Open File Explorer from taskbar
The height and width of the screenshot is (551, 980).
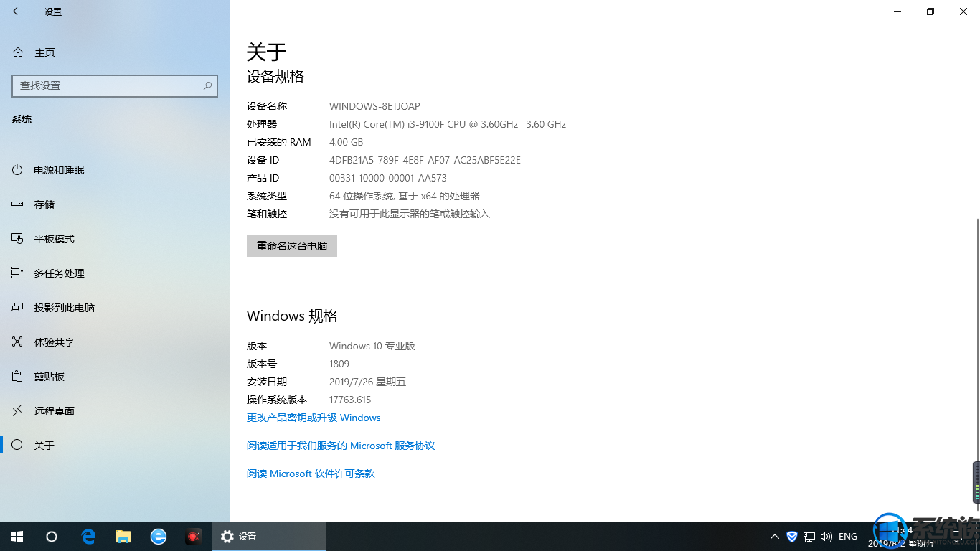123,537
